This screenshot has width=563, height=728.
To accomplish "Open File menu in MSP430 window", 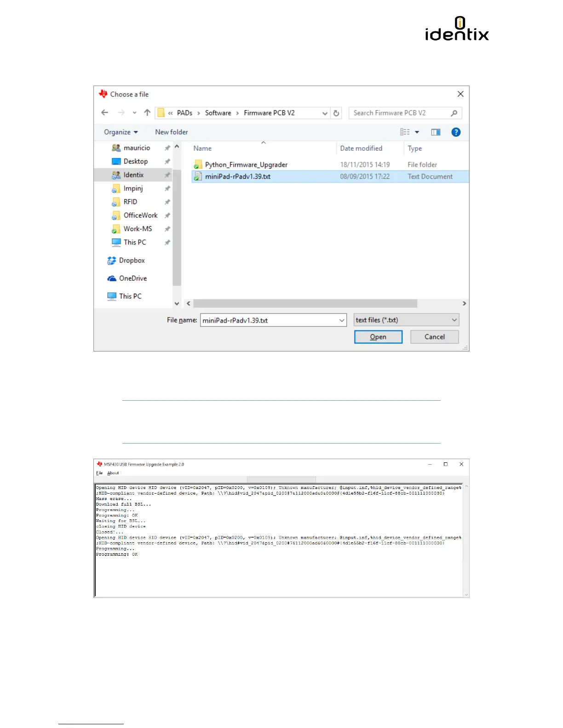I will point(99,473).
